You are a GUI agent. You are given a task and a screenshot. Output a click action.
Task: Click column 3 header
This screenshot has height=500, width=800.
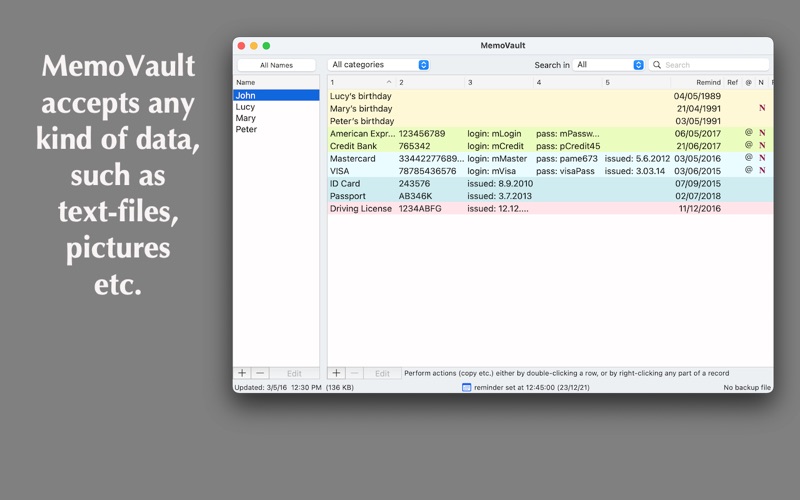coord(499,82)
